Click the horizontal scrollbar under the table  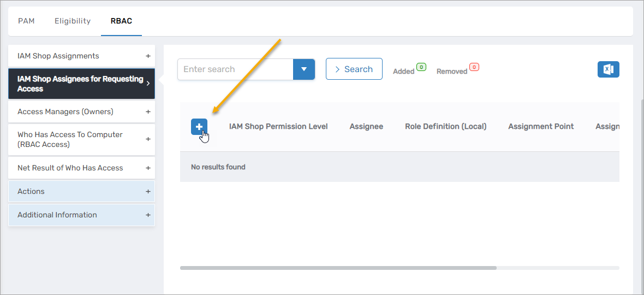point(338,268)
